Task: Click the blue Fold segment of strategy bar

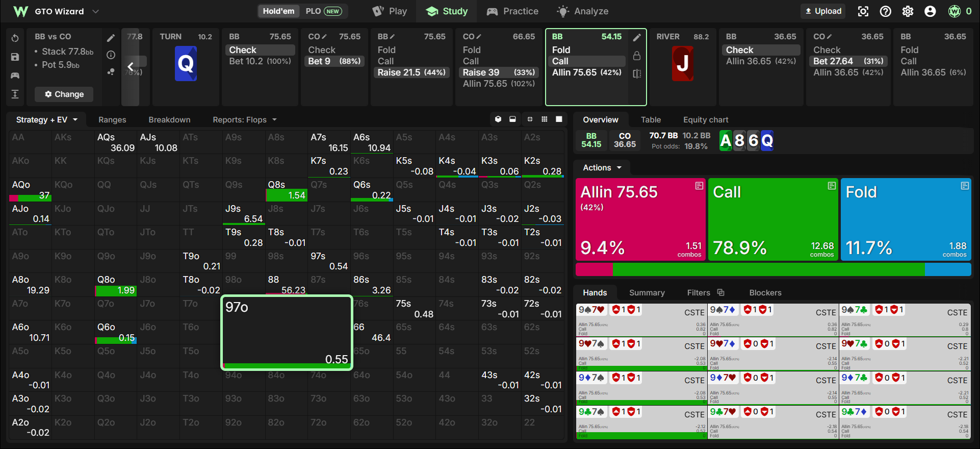Action: pyautogui.click(x=948, y=269)
